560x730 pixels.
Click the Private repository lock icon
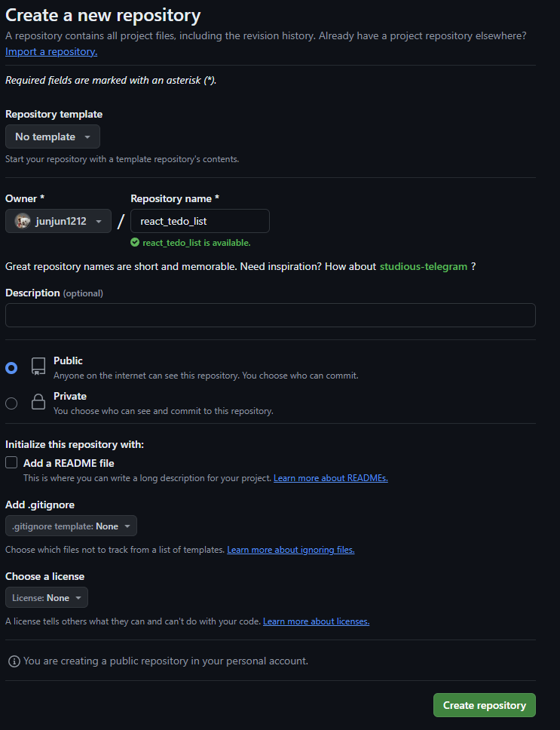point(38,402)
